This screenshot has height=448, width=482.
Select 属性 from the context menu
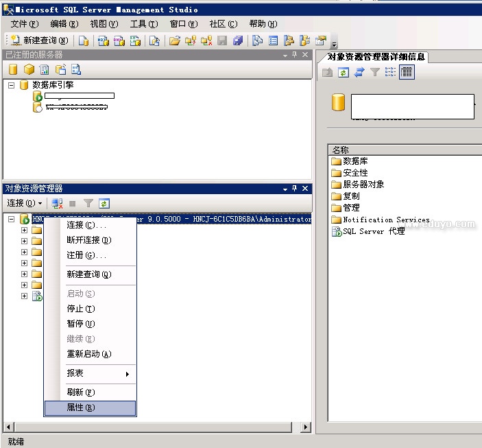pyautogui.click(x=80, y=408)
